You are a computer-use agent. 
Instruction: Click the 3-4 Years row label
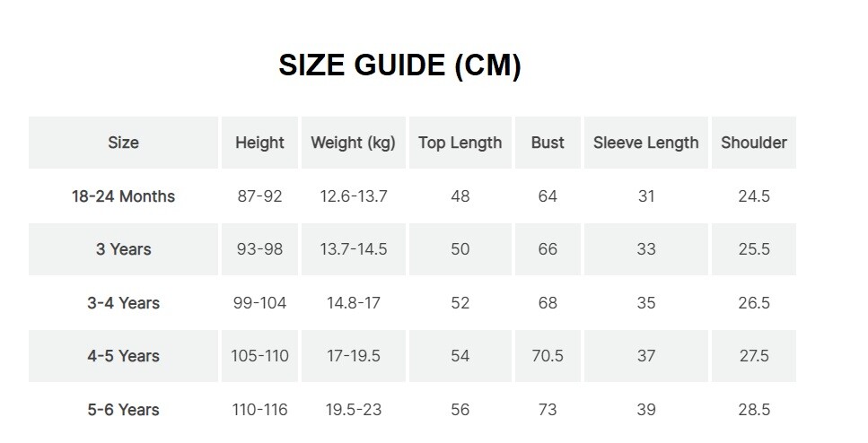(x=123, y=303)
